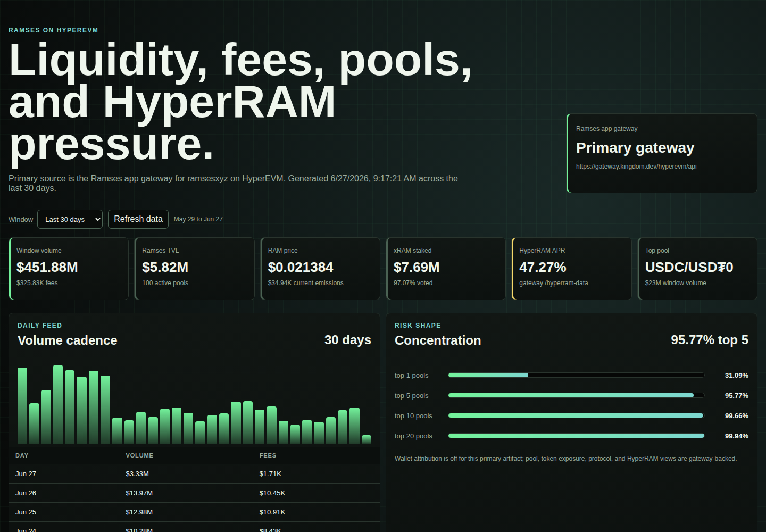Click the top 10 pools progress bar
Image resolution: width=766 pixels, height=532 pixels.
[x=577, y=415]
